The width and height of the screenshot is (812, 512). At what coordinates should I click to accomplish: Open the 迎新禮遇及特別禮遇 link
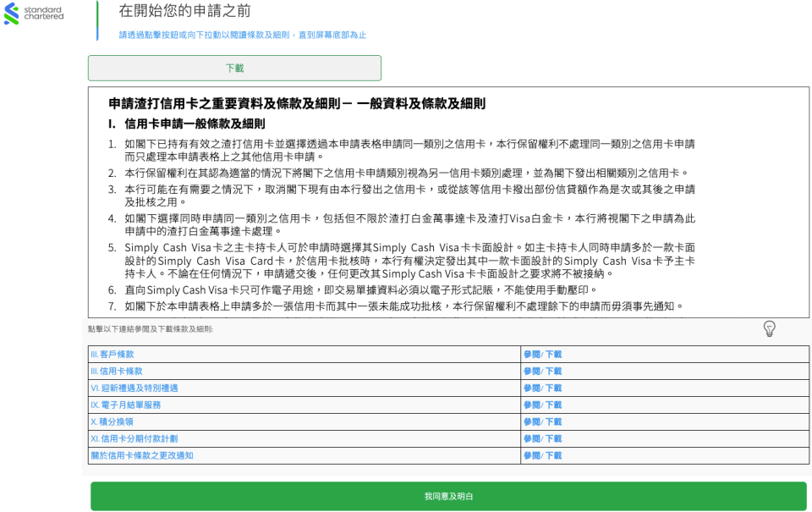(134, 388)
